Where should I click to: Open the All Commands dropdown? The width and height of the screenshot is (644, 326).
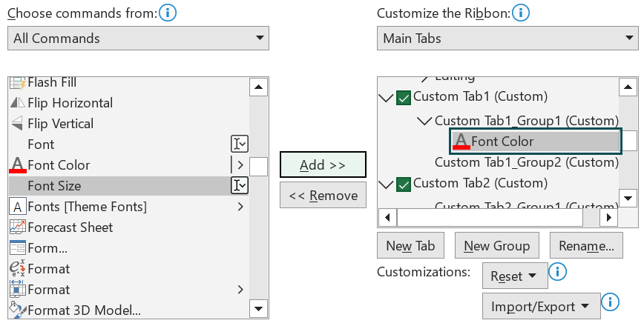[x=138, y=38]
